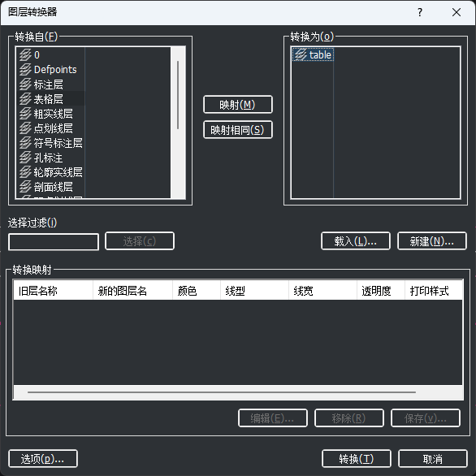Open the 载入(L)... dialog
The height and width of the screenshot is (476, 476).
coord(356,241)
